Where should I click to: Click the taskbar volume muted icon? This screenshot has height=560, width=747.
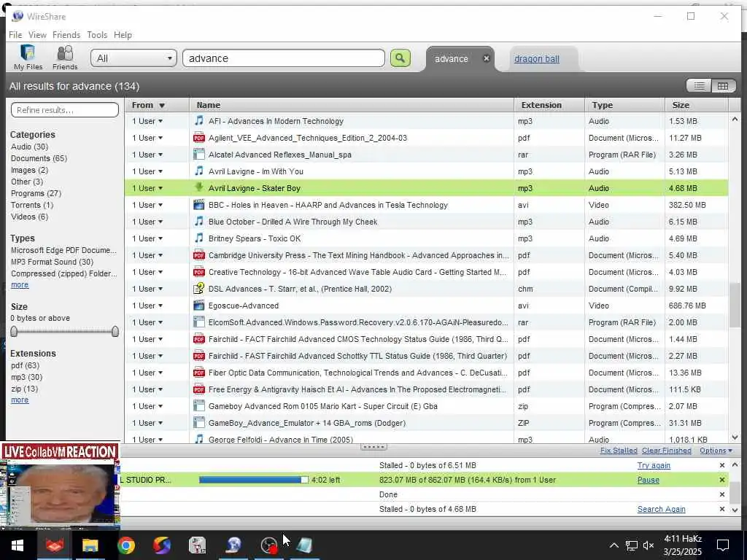[x=649, y=545]
